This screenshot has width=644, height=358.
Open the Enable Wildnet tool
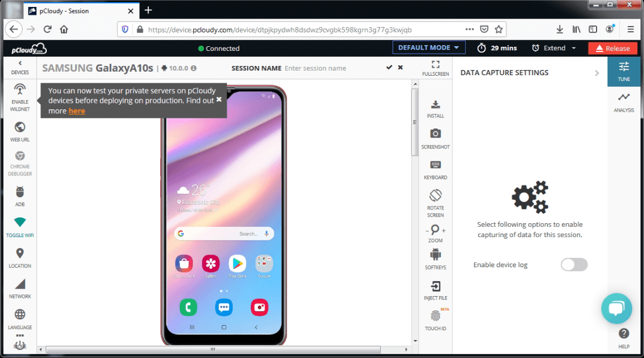click(x=20, y=97)
